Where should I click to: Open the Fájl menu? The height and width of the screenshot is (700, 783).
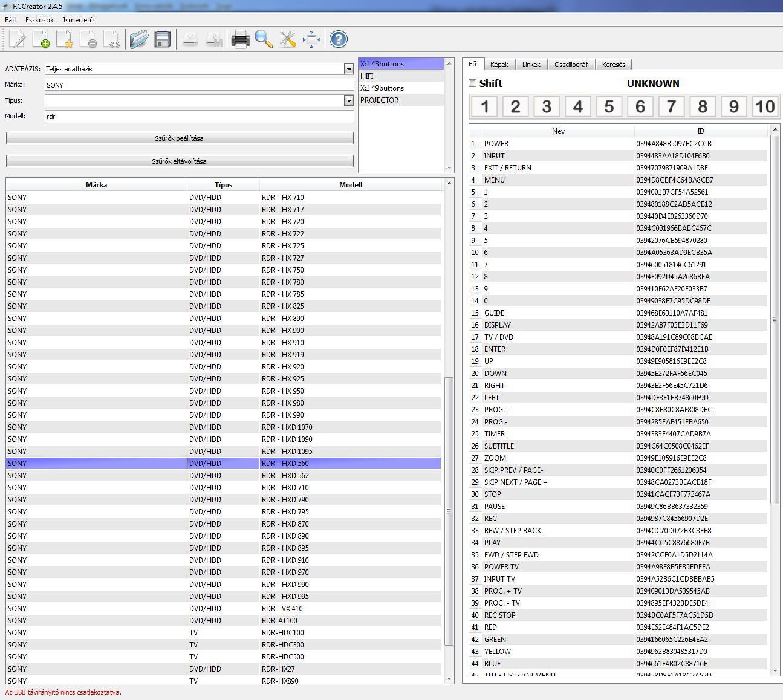[x=10, y=20]
